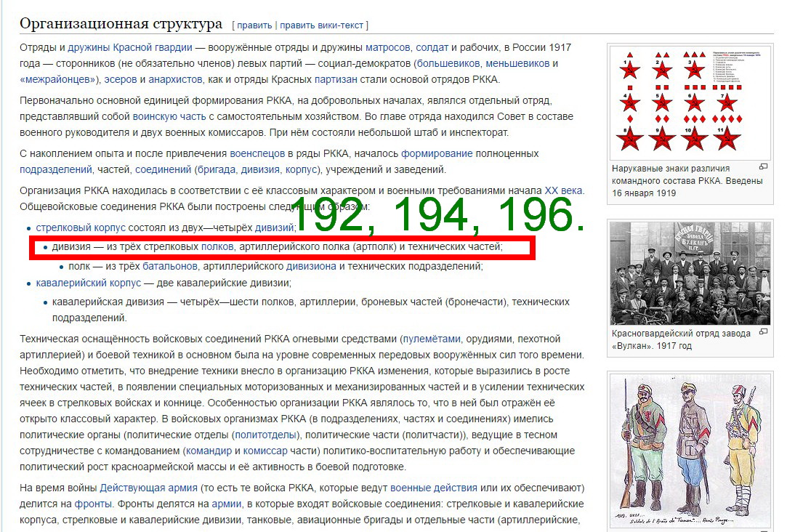
Task: Click the text «кавалерийская дивизия»
Action: pos(108,302)
